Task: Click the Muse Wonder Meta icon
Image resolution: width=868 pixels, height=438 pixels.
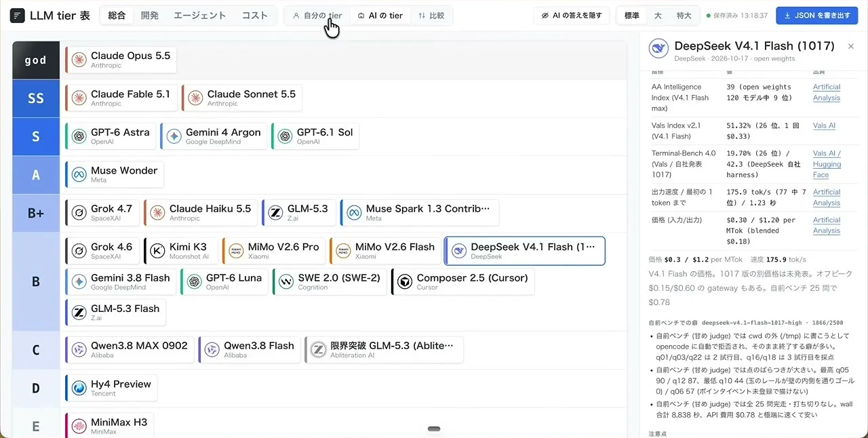Action: (x=79, y=174)
